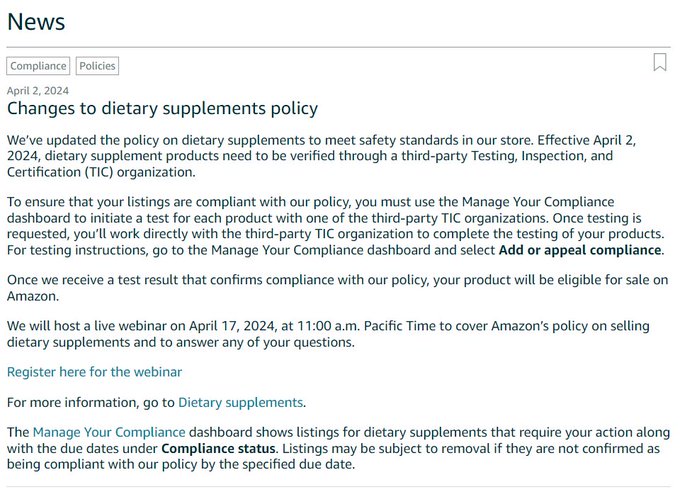The height and width of the screenshot is (492, 680).
Task: Open Register here for the webinar link
Action: pyautogui.click(x=94, y=372)
